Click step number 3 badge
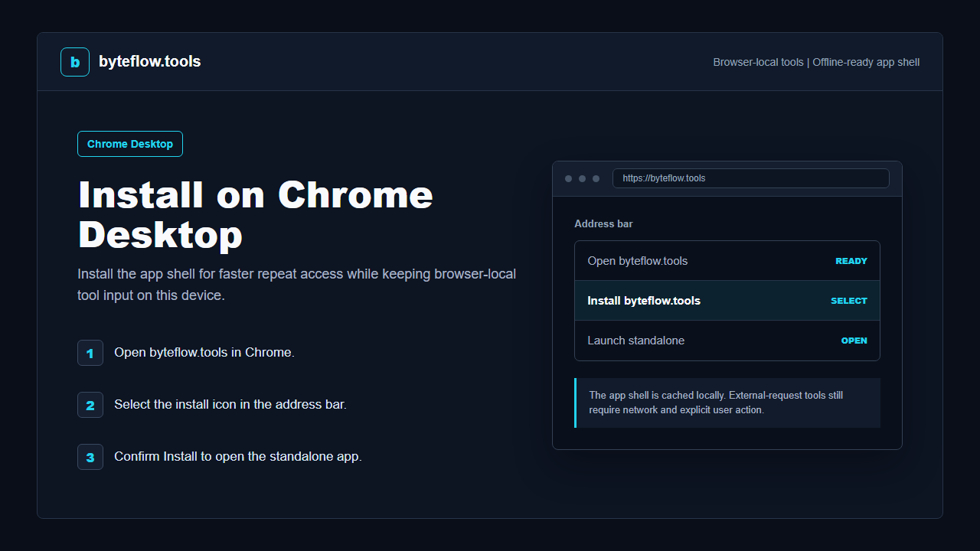 (x=90, y=457)
